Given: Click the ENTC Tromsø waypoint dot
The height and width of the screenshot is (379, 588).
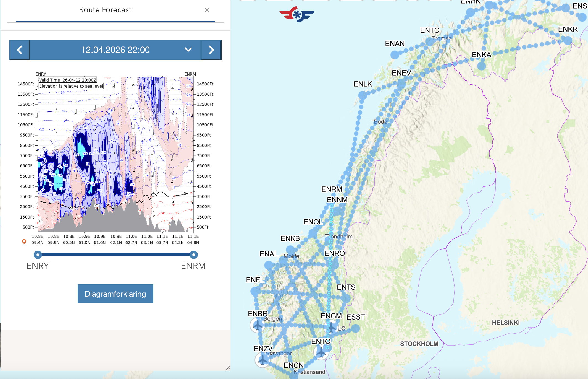Looking at the screenshot, I should click(430, 41).
